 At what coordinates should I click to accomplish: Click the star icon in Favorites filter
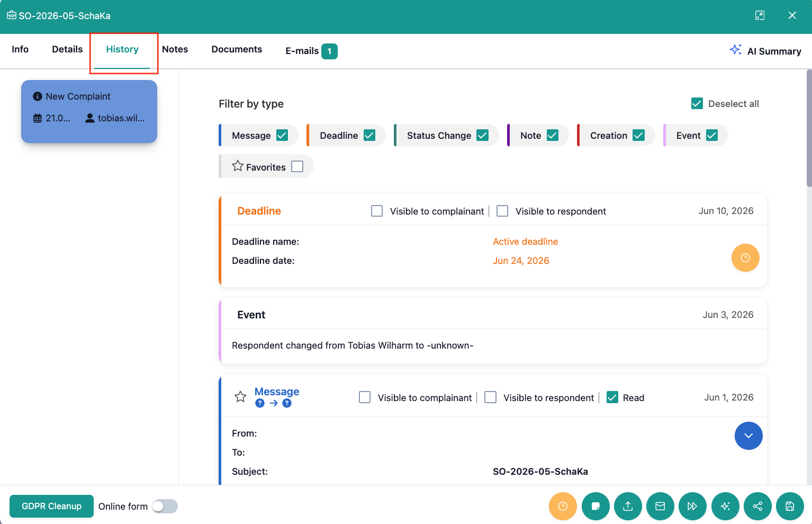(238, 166)
